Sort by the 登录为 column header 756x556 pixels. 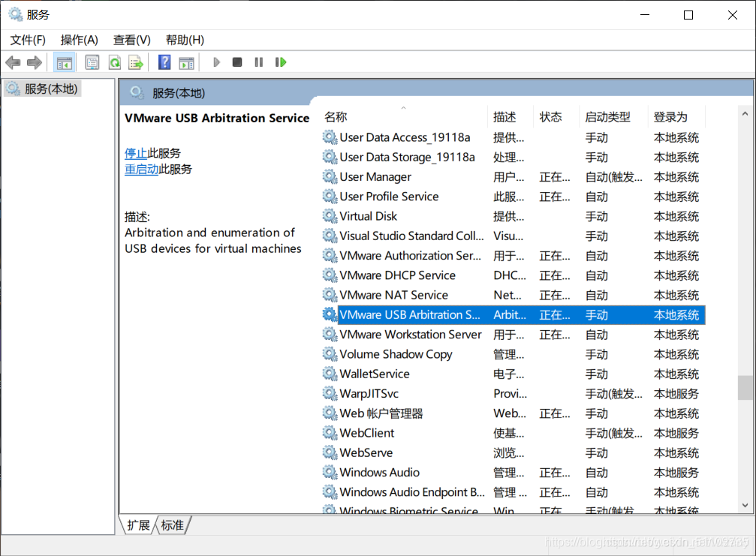[676, 117]
